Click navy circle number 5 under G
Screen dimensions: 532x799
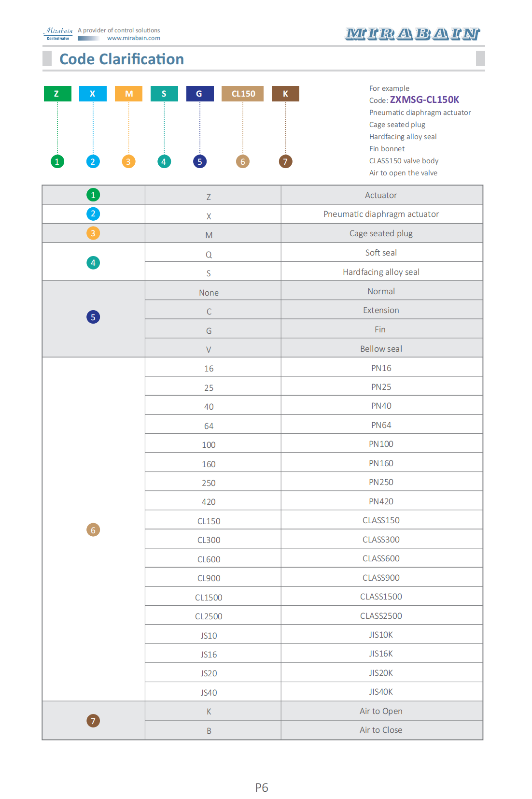(200, 161)
